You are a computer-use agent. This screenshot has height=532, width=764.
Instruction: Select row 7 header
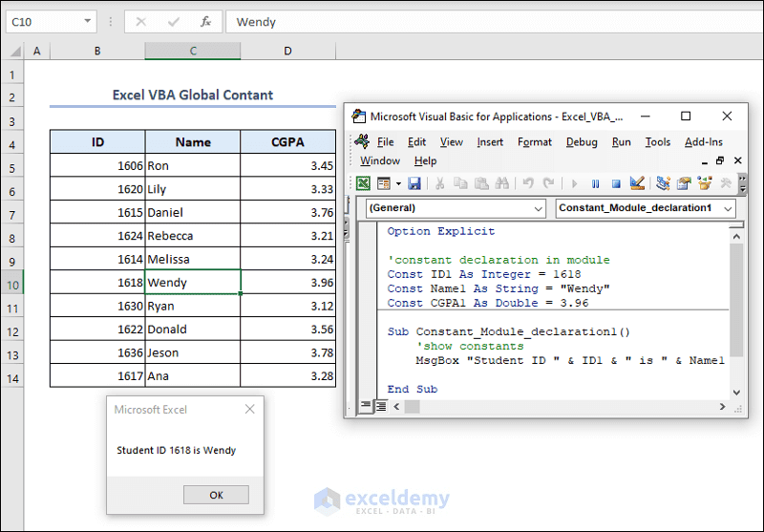[12, 213]
